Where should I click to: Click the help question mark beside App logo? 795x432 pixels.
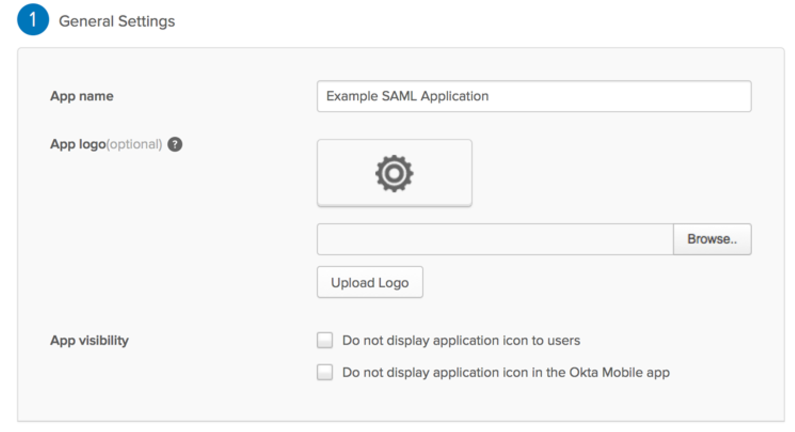(175, 144)
